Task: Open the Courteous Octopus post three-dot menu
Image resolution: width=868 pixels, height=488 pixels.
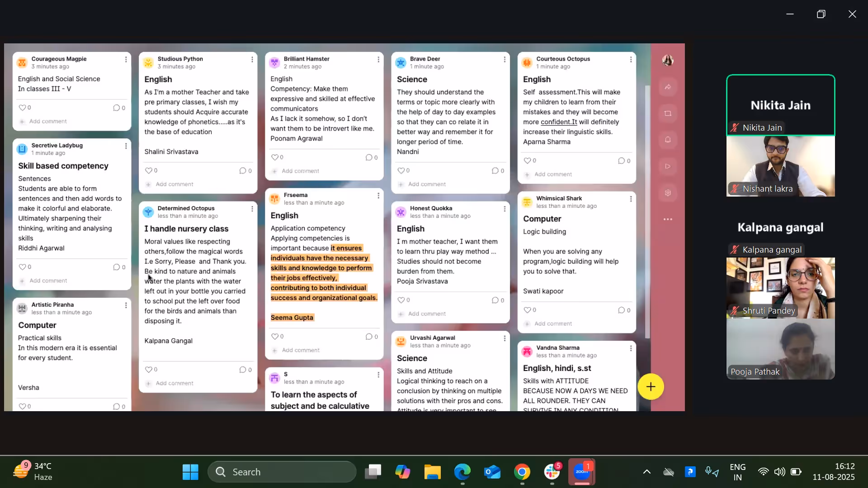Action: pyautogui.click(x=631, y=60)
